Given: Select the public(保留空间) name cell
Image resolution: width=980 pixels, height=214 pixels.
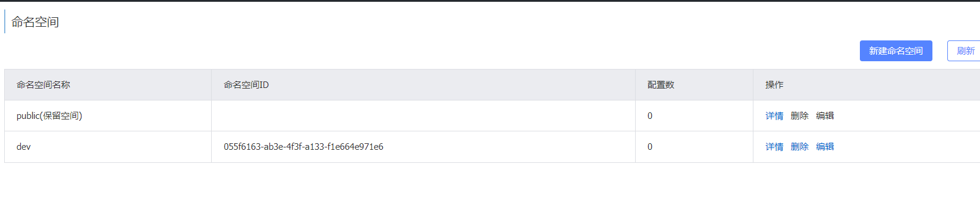Looking at the screenshot, I should (108, 116).
